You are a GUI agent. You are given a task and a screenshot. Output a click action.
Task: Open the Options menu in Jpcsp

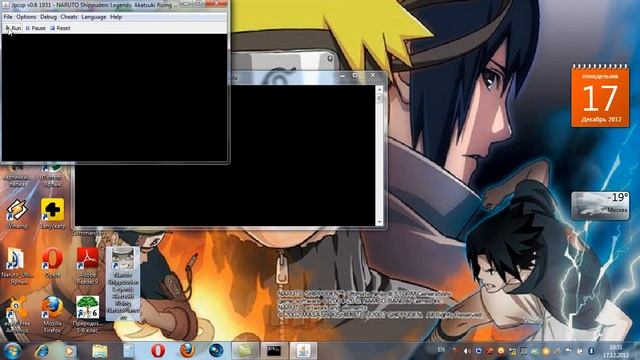point(26,17)
